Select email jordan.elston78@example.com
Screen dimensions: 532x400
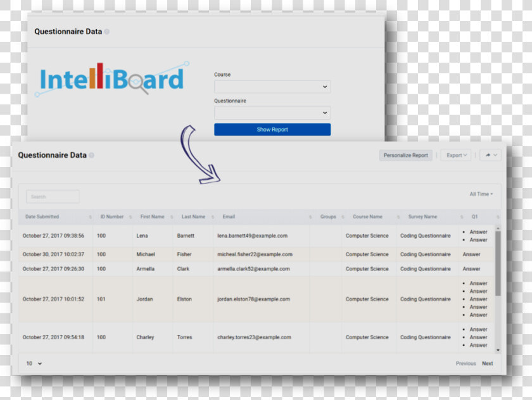pyautogui.click(x=253, y=299)
